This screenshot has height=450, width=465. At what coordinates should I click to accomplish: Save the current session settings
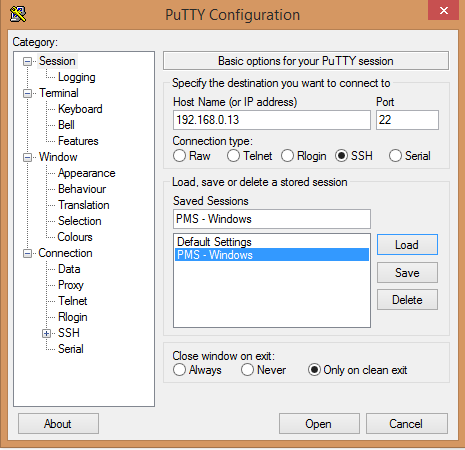(407, 273)
